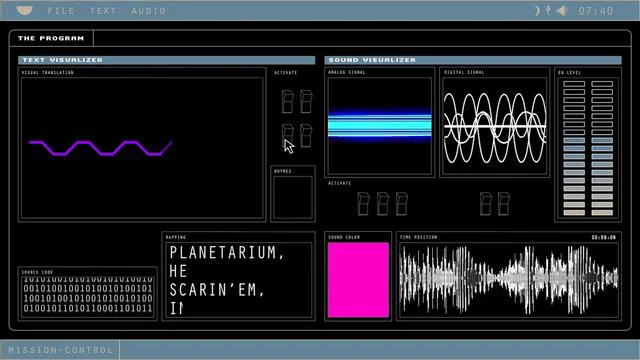Flip Text Visualizer bottom-left ACTIVATE switch
The height and width of the screenshot is (360, 640).
coord(287,136)
